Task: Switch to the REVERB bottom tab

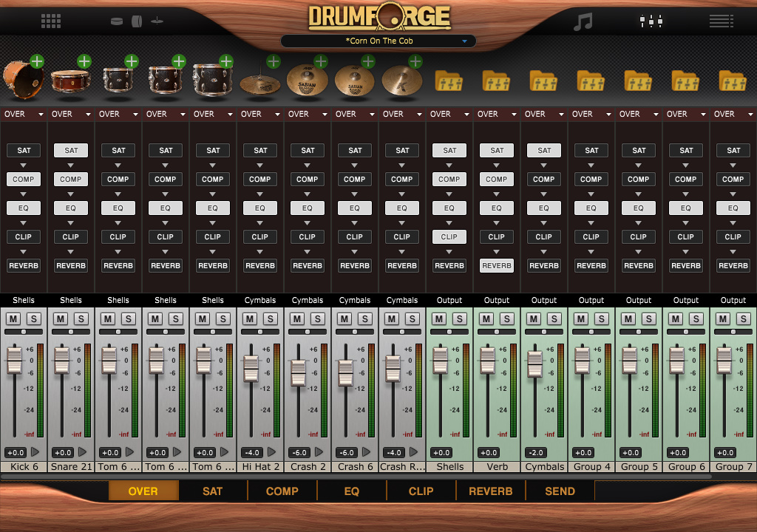Action: [491, 491]
